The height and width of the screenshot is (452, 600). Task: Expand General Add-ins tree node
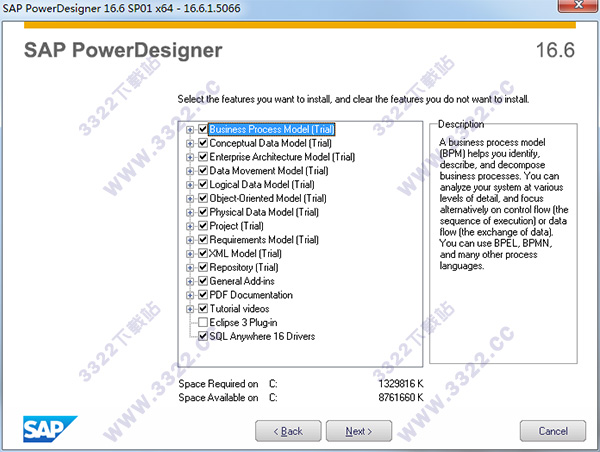coord(190,281)
